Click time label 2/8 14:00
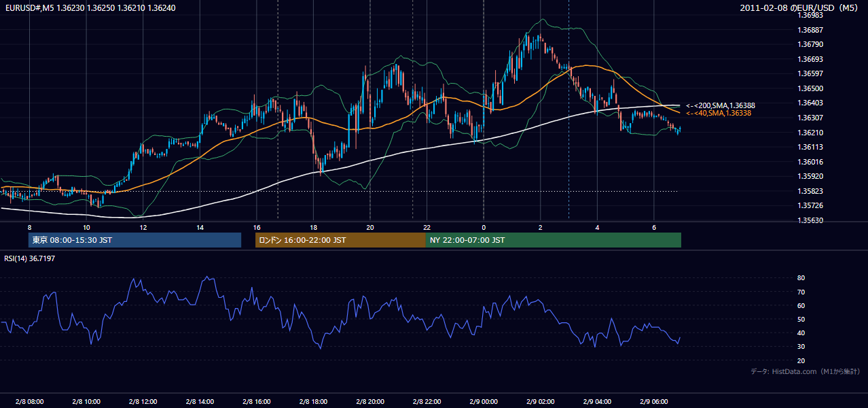The image size is (868, 408). [x=200, y=401]
